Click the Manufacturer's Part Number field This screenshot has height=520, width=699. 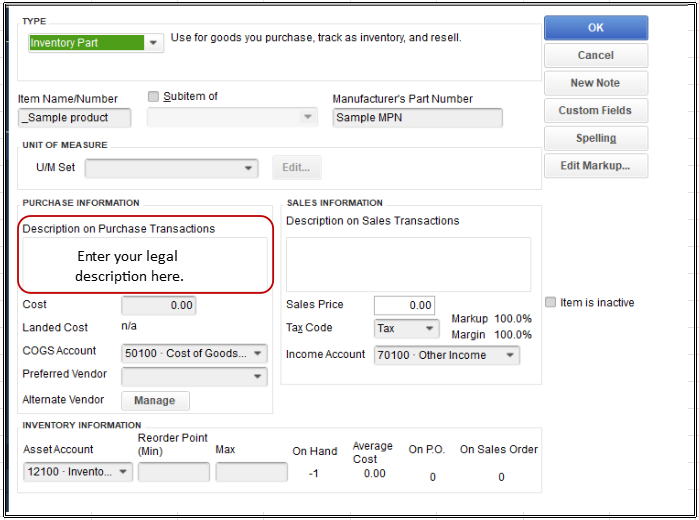pos(417,118)
